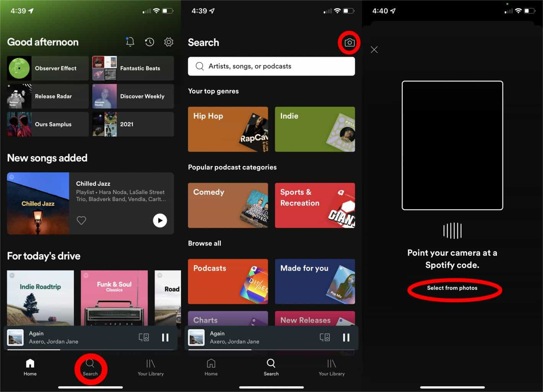Tap magnifier icon in search field
This screenshot has width=543, height=392.
(x=199, y=66)
